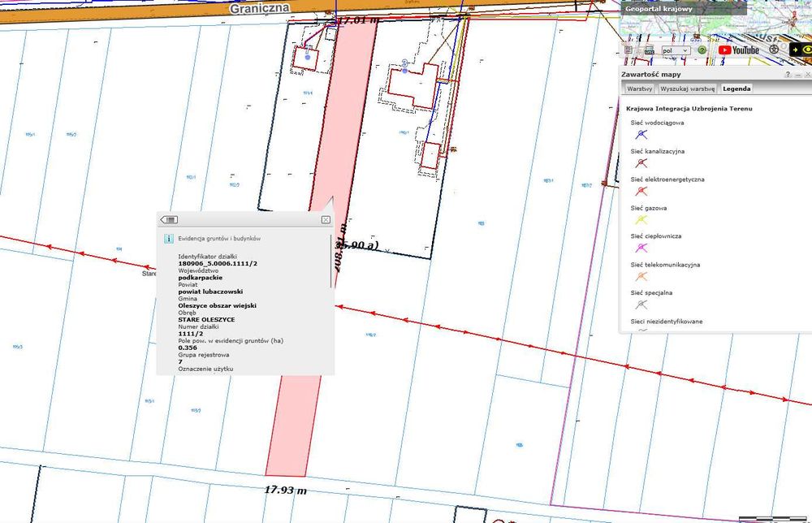The height and width of the screenshot is (523, 812).
Task: Click the popup's vertical scrollbar
Action: (x=331, y=261)
